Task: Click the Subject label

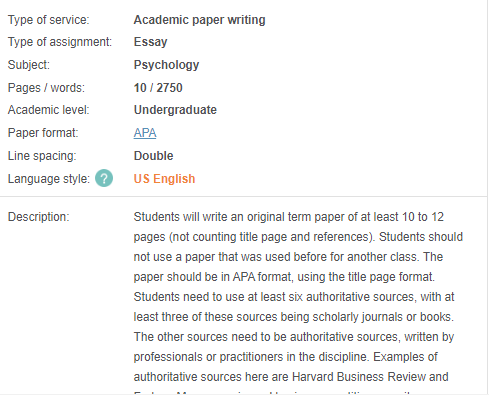Action: click(29, 65)
